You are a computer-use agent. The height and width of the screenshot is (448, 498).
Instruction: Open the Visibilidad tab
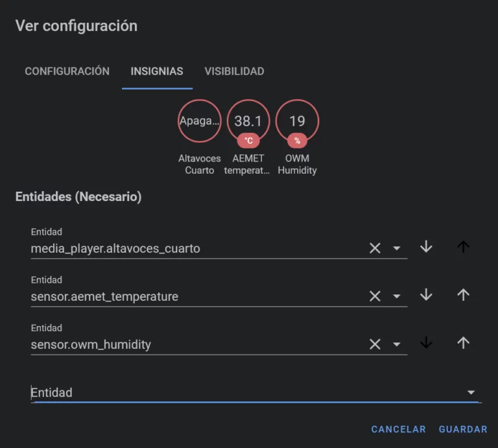(234, 71)
